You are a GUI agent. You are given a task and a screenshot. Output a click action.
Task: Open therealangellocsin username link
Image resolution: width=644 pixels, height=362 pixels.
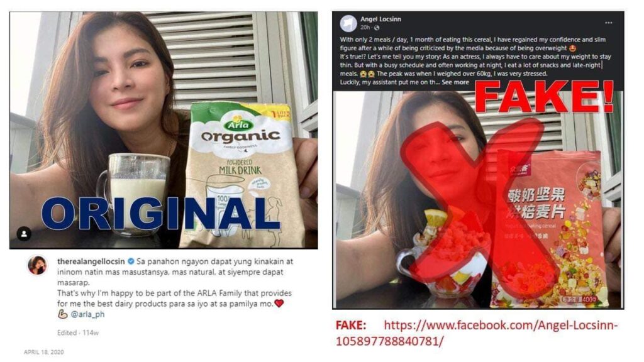(91, 261)
